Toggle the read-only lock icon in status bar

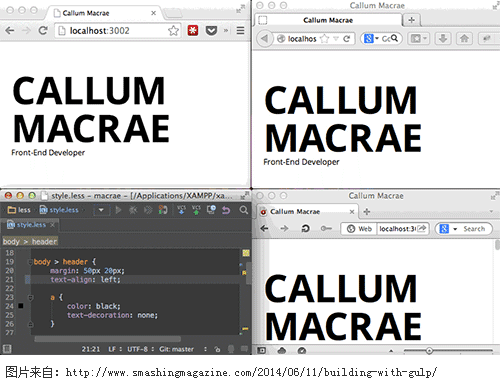pyautogui.click(x=217, y=349)
